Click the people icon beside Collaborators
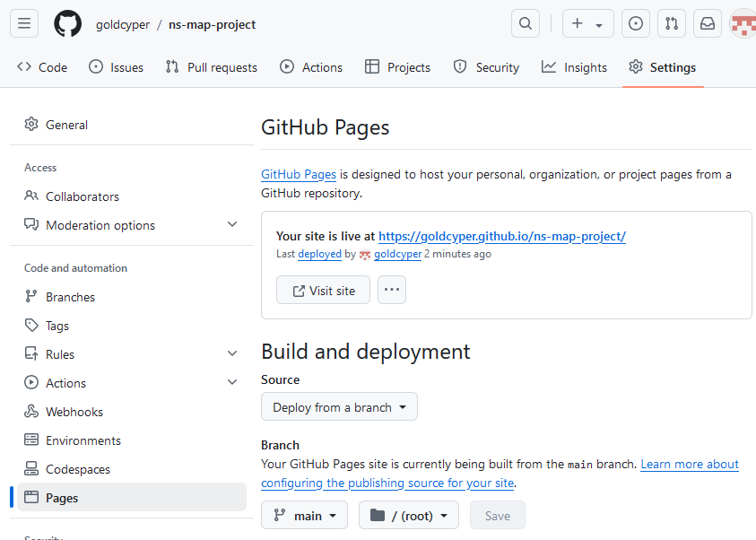 click(31, 196)
